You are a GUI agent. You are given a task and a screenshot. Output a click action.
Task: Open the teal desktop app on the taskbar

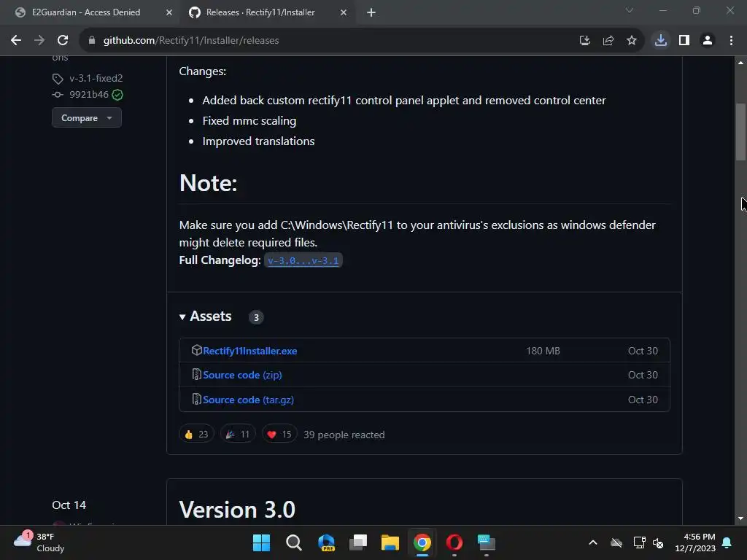(487, 542)
